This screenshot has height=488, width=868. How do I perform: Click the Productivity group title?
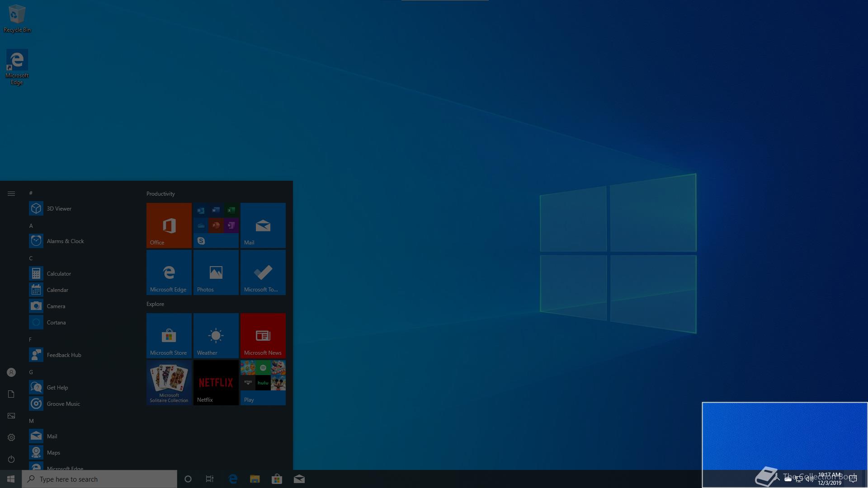coord(160,193)
